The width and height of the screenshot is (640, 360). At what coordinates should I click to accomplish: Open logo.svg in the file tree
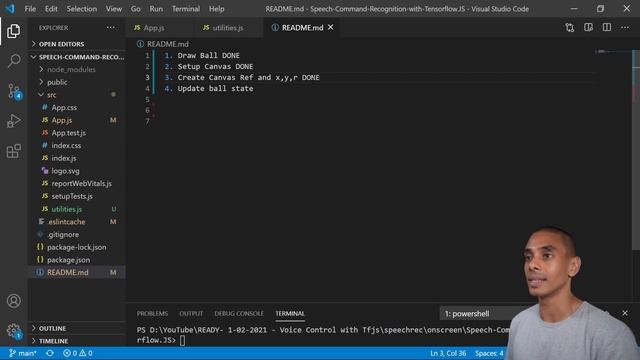(65, 171)
